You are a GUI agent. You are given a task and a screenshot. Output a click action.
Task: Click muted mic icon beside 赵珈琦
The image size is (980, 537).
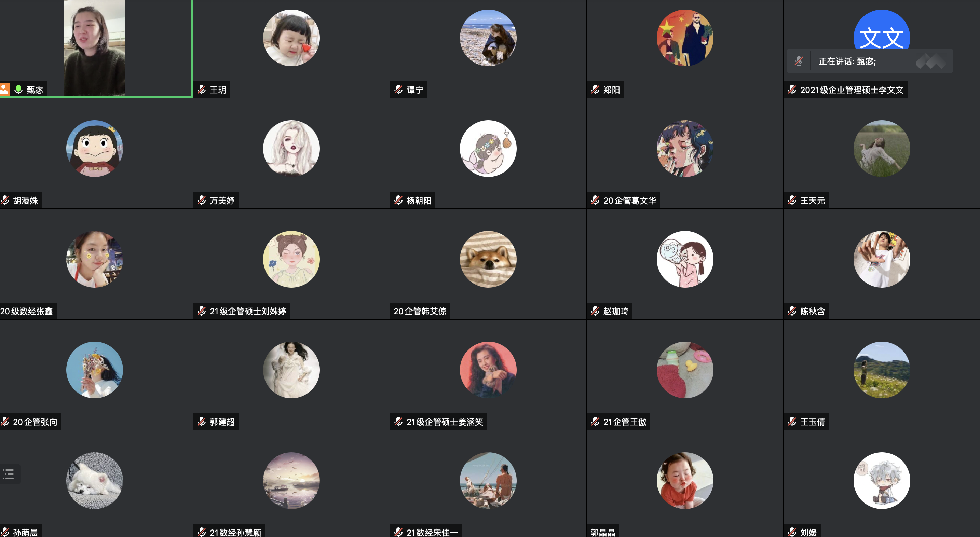[x=595, y=311]
